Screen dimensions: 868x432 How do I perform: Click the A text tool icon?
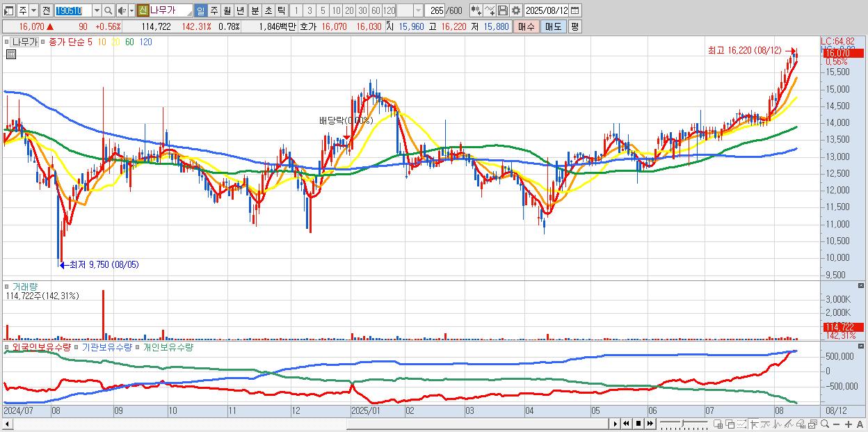(860, 424)
